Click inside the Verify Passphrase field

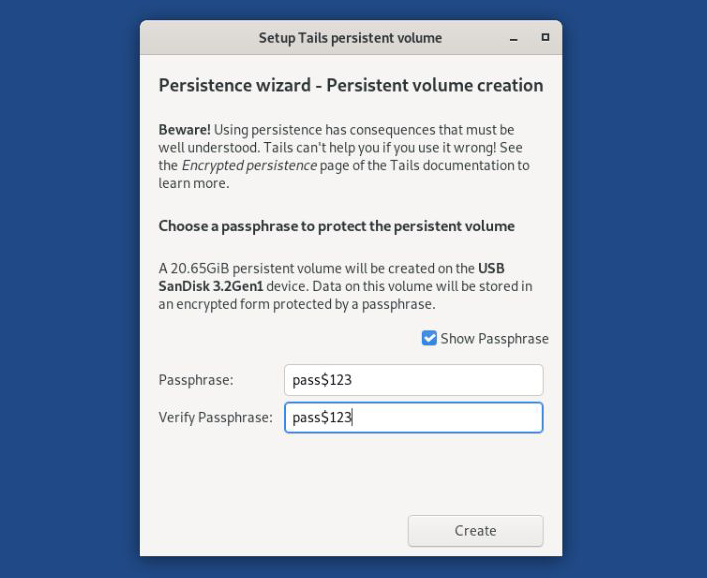[413, 417]
